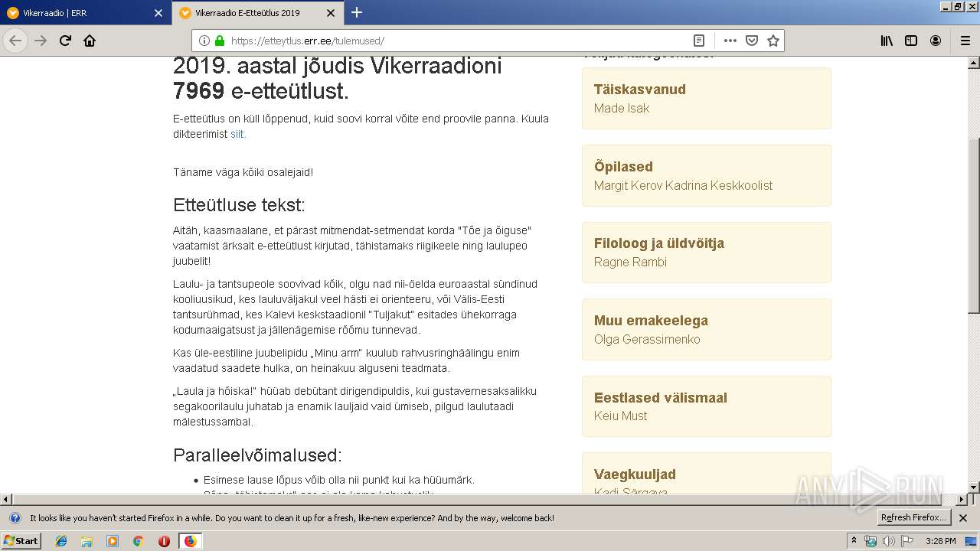Go back to previous page
Viewport: 980px width, 551px height.
[x=16, y=41]
